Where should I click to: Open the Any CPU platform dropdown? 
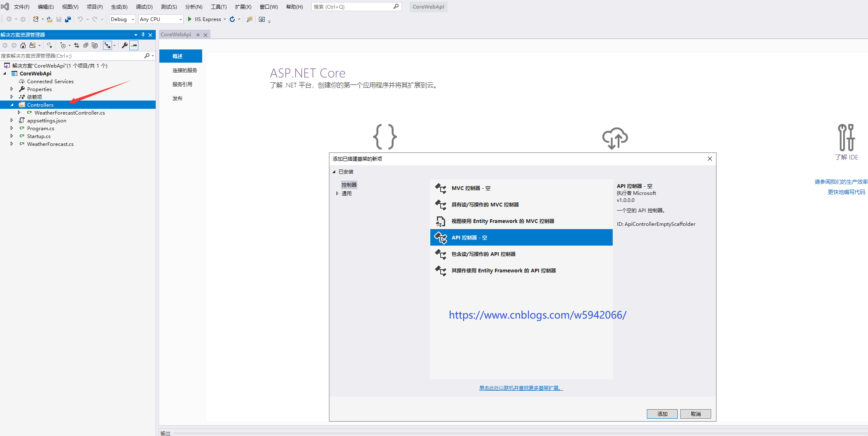pyautogui.click(x=161, y=19)
